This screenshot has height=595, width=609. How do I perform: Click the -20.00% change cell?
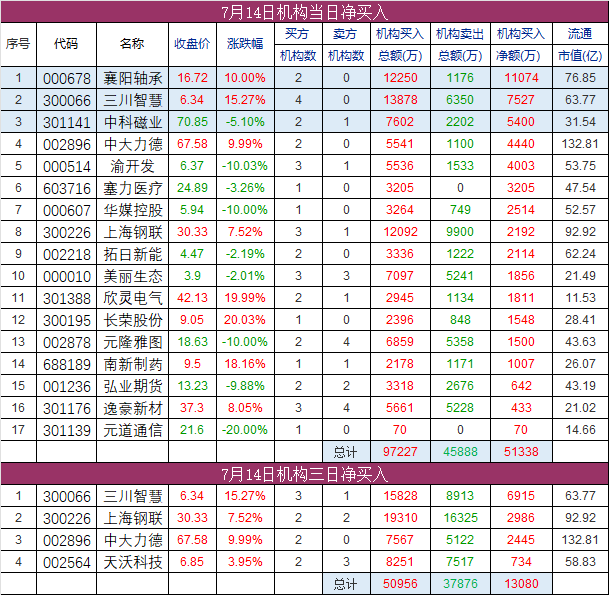245,430
